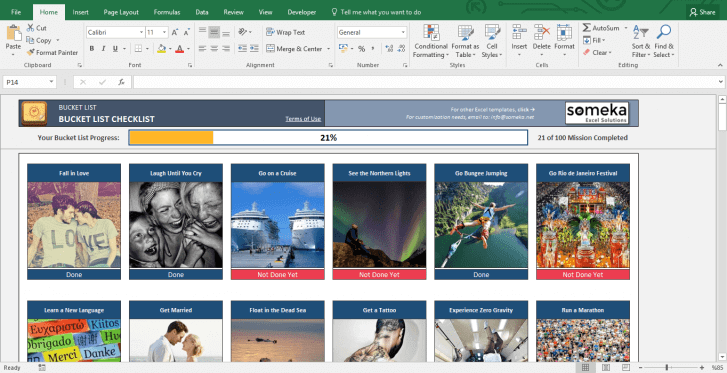Open Find & Select menu
Viewport: 727px width, 373px height.
[x=664, y=41]
